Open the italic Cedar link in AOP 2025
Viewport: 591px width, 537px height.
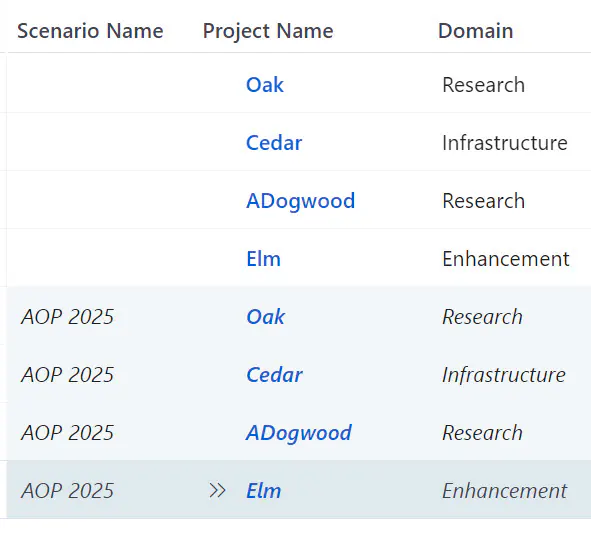[x=274, y=375]
